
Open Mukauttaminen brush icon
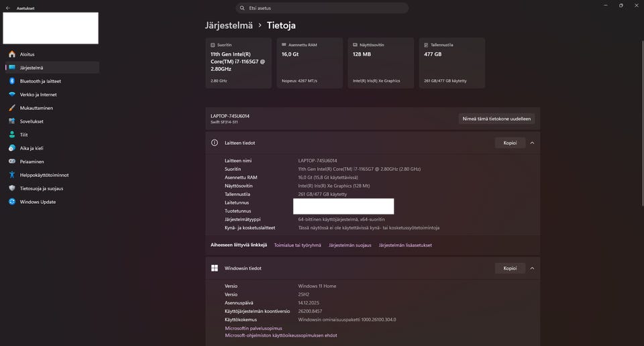click(12, 108)
